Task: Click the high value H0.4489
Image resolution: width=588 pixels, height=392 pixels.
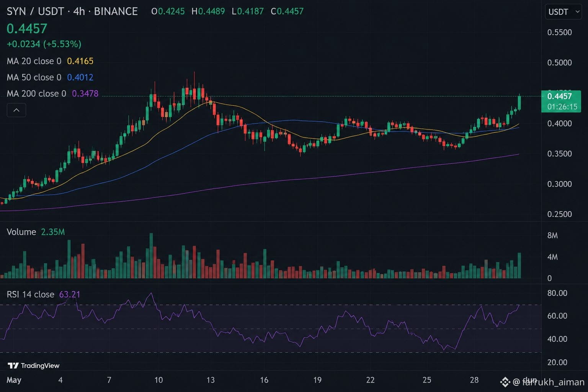Action: click(x=208, y=11)
